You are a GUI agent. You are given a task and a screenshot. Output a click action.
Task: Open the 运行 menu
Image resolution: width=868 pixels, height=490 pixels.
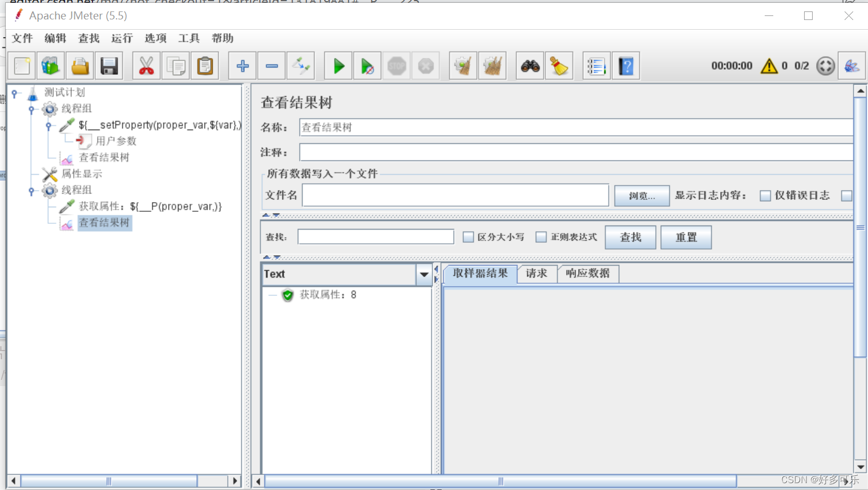(122, 38)
